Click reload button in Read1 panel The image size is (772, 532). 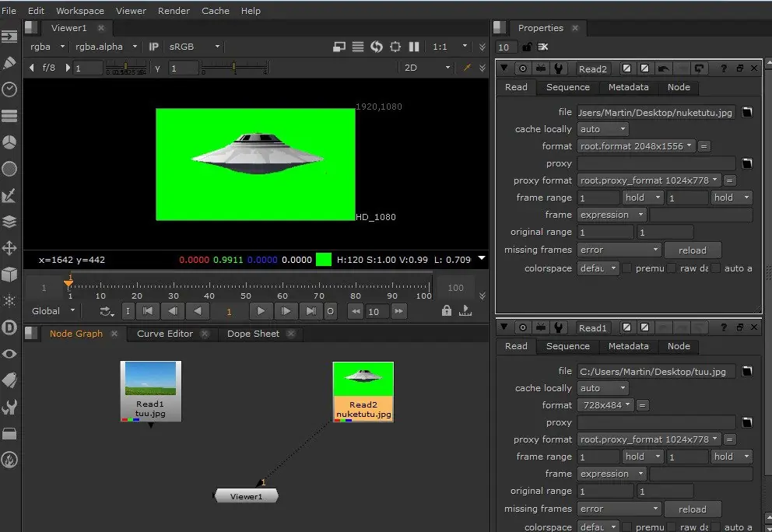tap(693, 509)
